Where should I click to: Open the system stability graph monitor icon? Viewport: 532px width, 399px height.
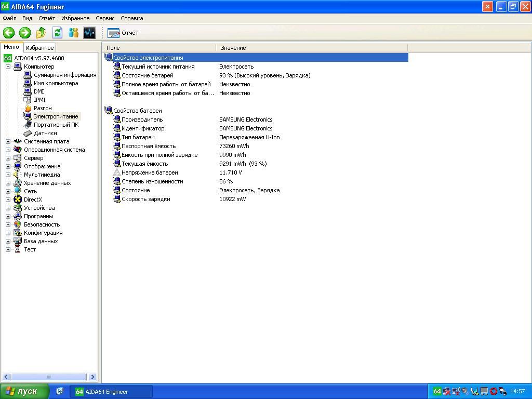tap(89, 33)
